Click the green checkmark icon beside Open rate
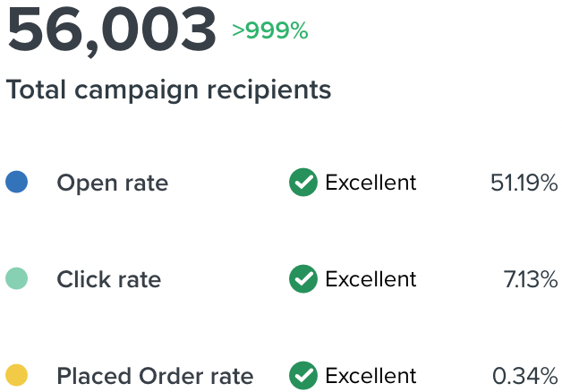This screenshot has height=392, width=562. point(303,183)
